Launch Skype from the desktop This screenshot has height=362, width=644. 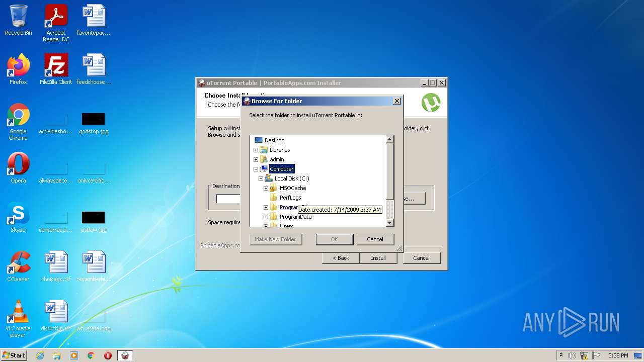[x=18, y=217]
